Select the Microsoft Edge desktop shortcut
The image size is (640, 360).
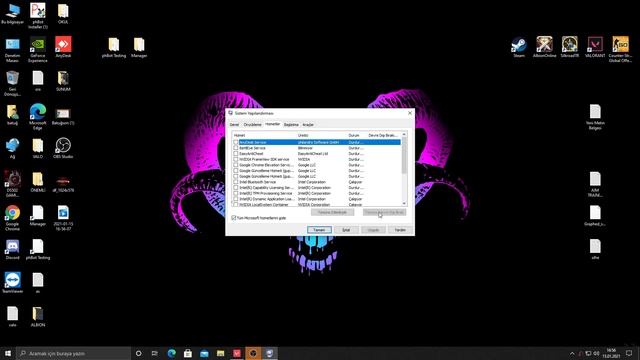38,116
